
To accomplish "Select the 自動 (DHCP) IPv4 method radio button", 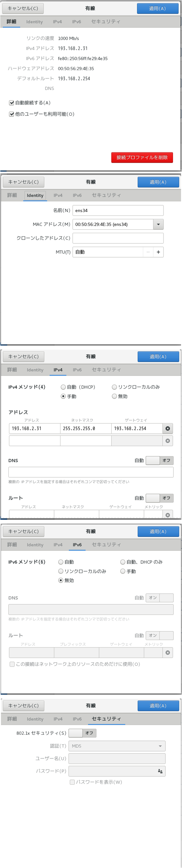I will point(63,387).
